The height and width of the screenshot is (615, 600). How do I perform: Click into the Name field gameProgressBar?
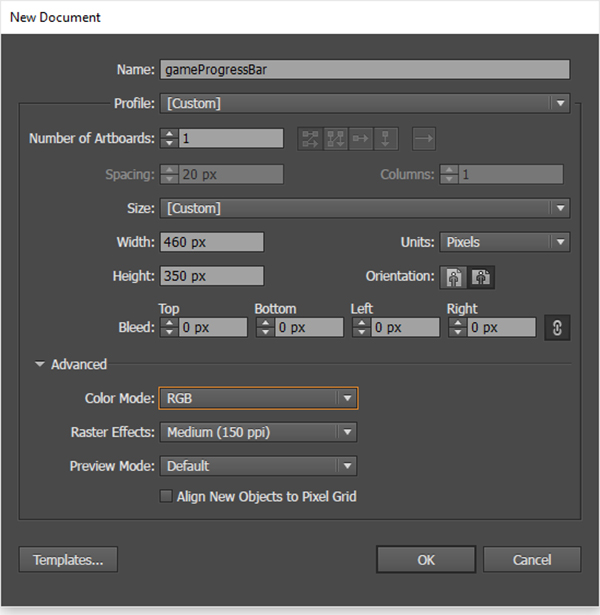365,69
